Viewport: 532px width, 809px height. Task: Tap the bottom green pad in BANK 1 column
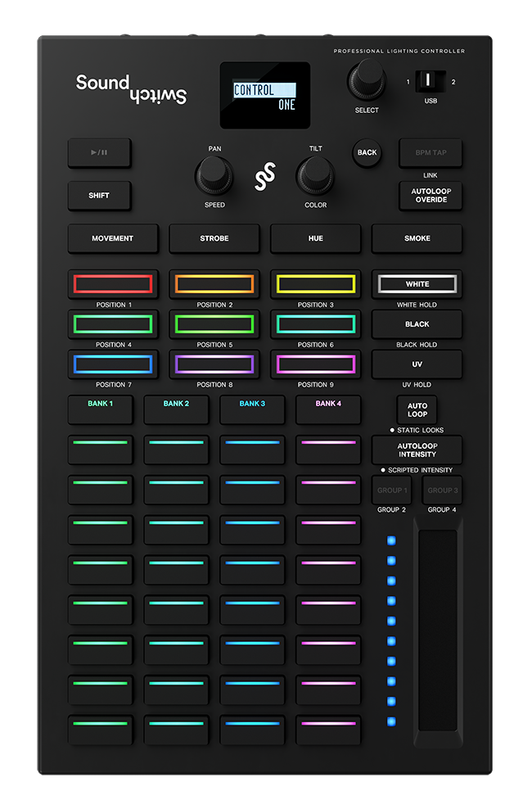(100, 731)
